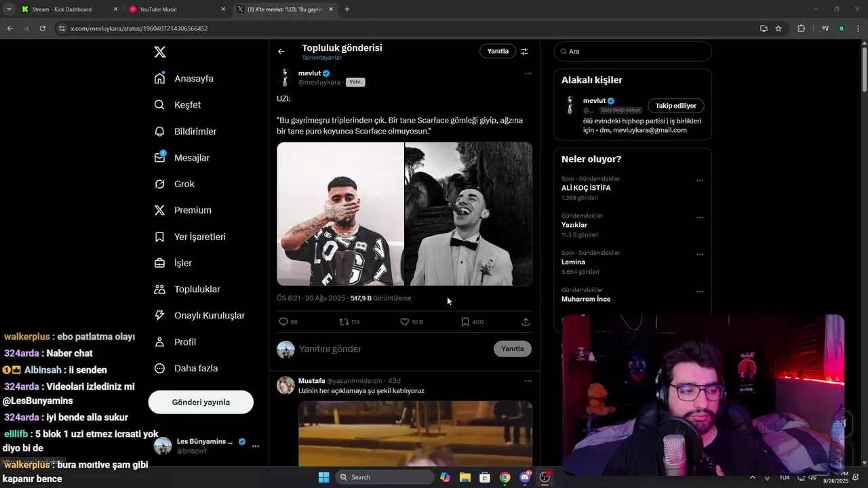Toggle Takip ediliyor follow button

click(676, 106)
